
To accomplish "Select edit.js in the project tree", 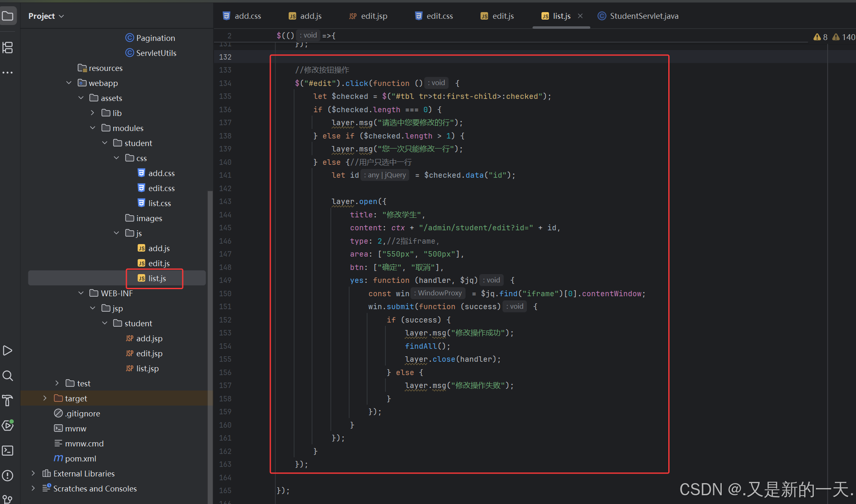I will 154,263.
